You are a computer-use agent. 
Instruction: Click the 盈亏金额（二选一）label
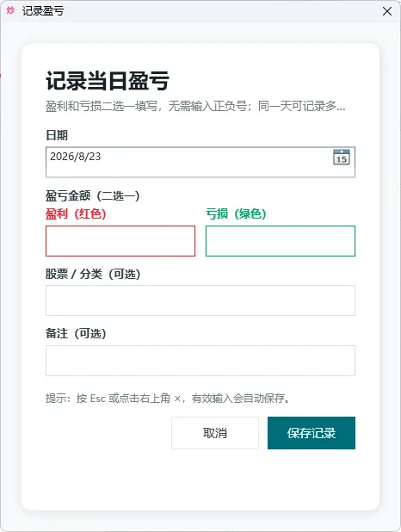click(x=93, y=195)
